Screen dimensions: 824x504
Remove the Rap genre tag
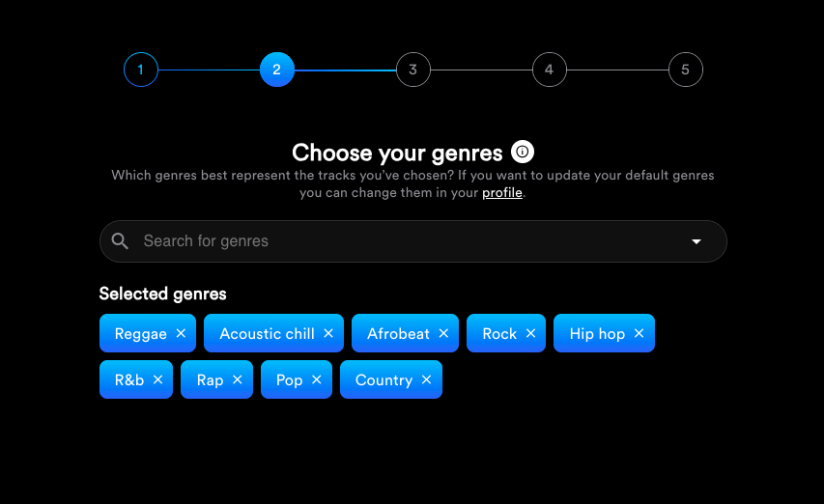coord(238,379)
